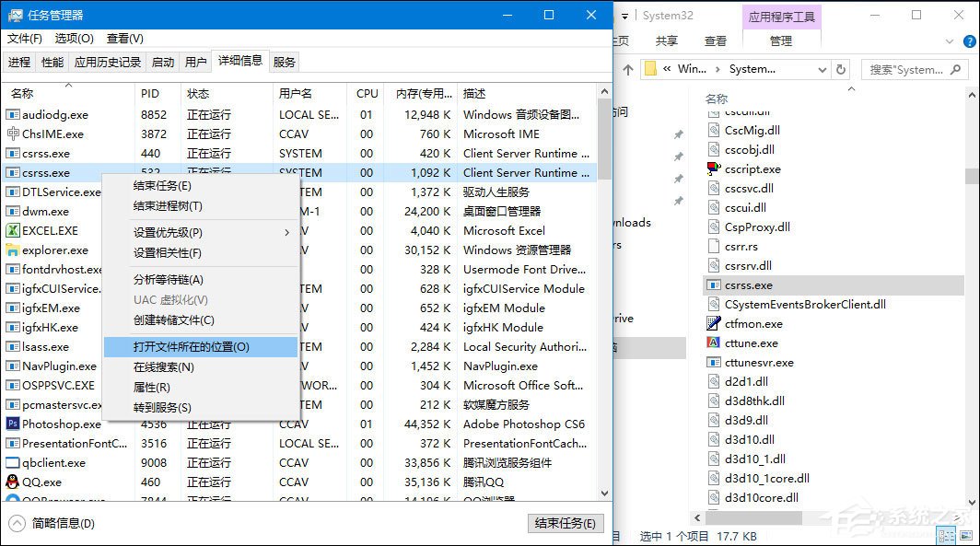Open Explorer help question-mark icon
This screenshot has height=546, width=980.
[x=969, y=41]
